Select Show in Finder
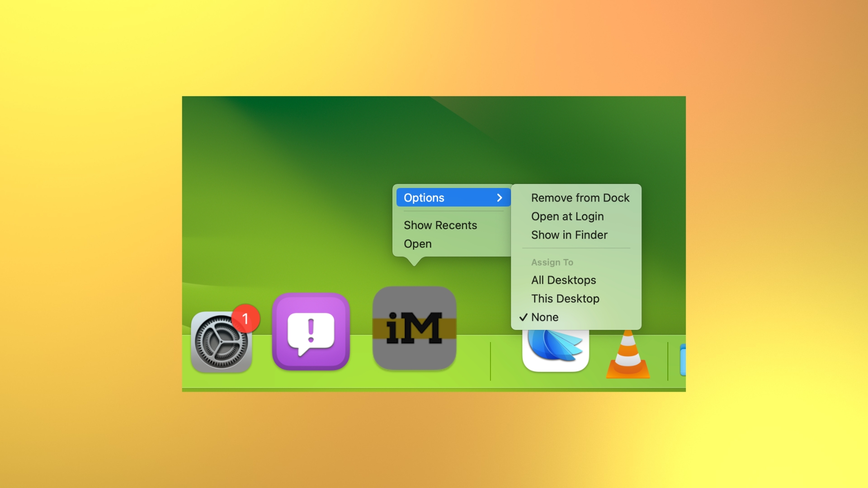Image resolution: width=868 pixels, height=488 pixels. click(569, 235)
